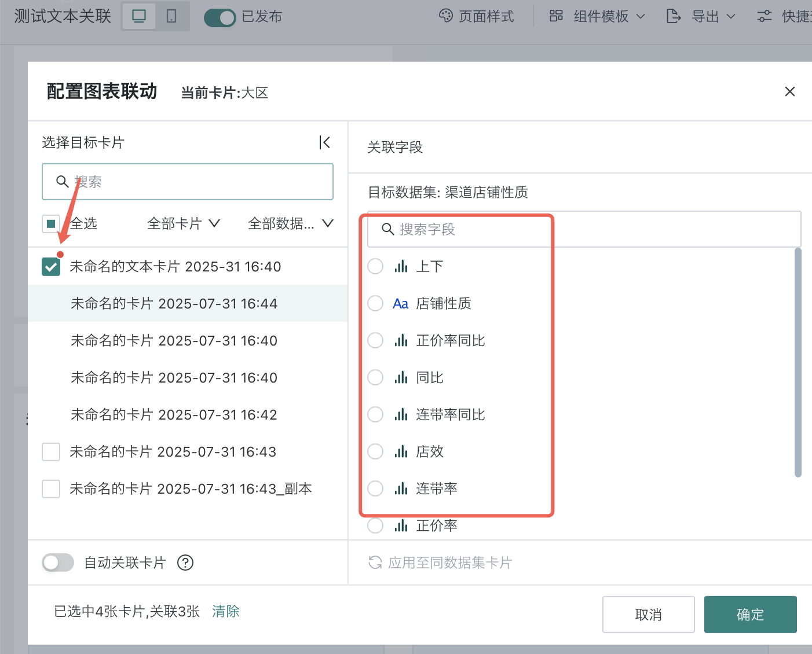Click the bar chart icon beside 连带率

(x=401, y=488)
